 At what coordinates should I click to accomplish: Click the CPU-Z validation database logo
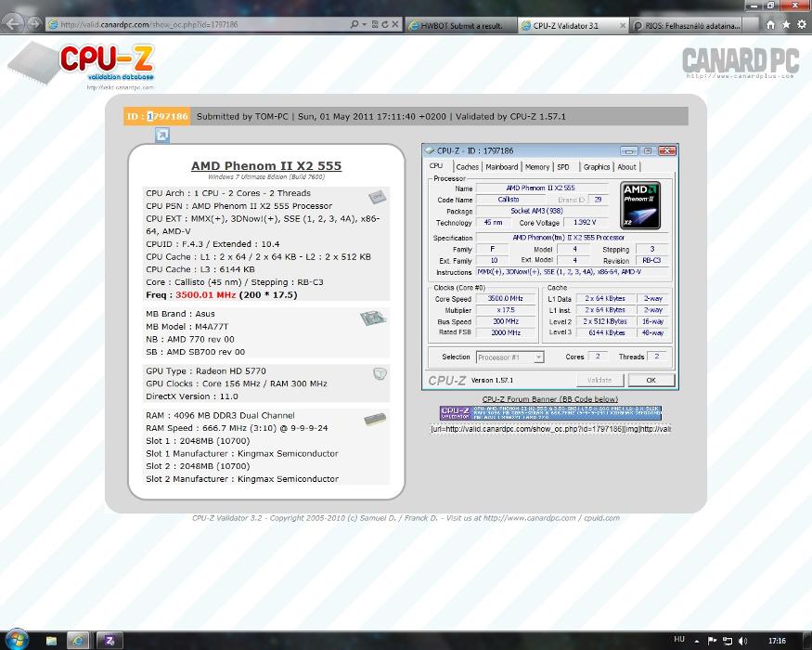pos(82,65)
